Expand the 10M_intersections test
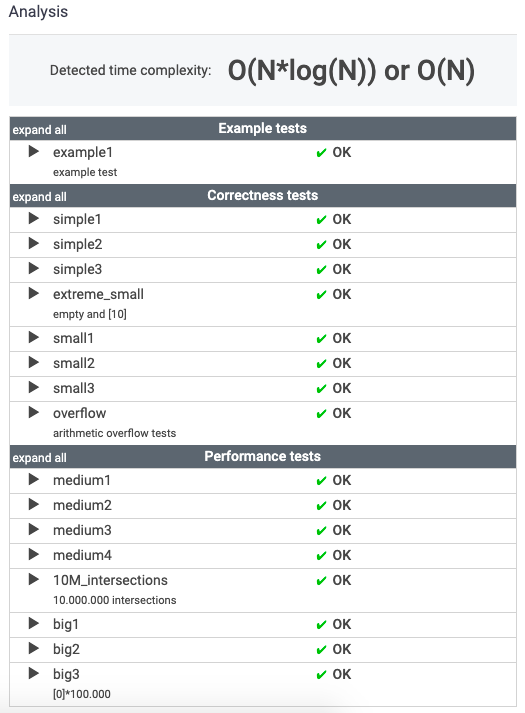 [x=34, y=579]
